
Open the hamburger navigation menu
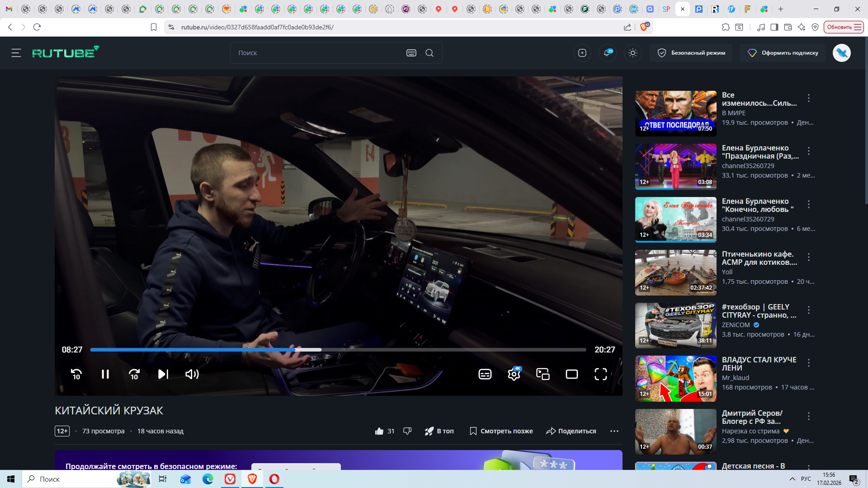pos(16,53)
